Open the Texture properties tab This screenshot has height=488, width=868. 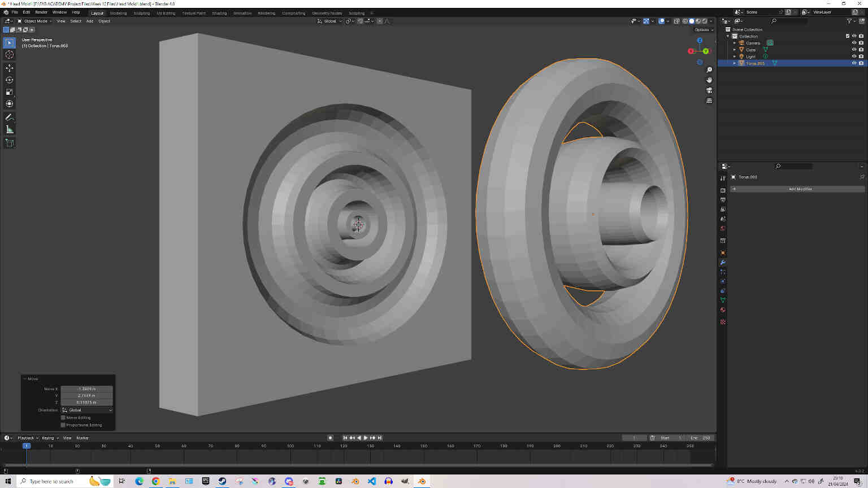coord(723,322)
